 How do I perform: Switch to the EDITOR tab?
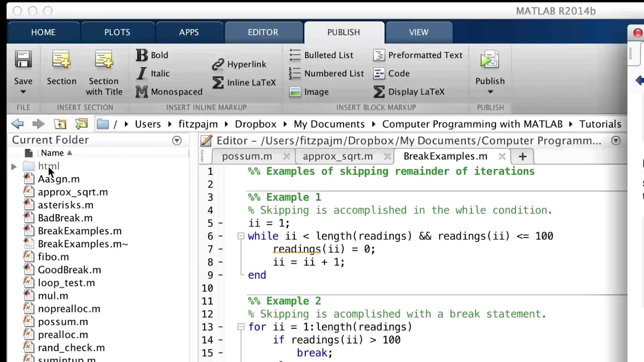coord(263,32)
